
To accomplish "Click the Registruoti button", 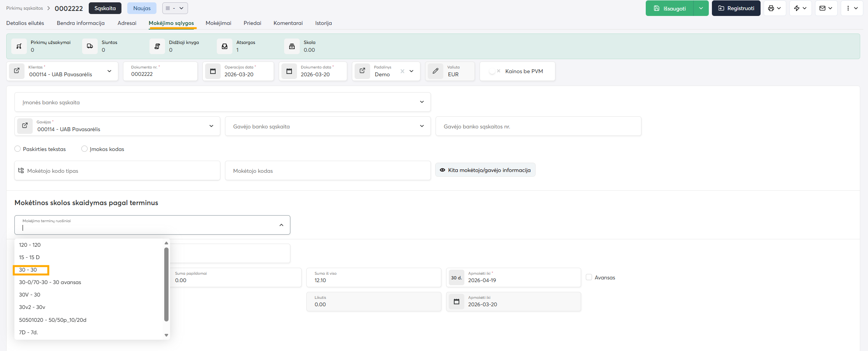I will (736, 8).
